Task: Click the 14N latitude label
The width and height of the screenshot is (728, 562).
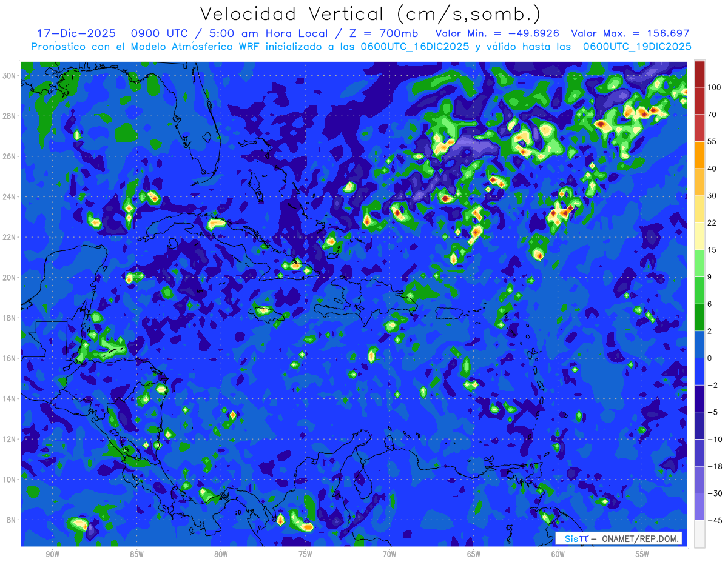Action: coord(10,399)
